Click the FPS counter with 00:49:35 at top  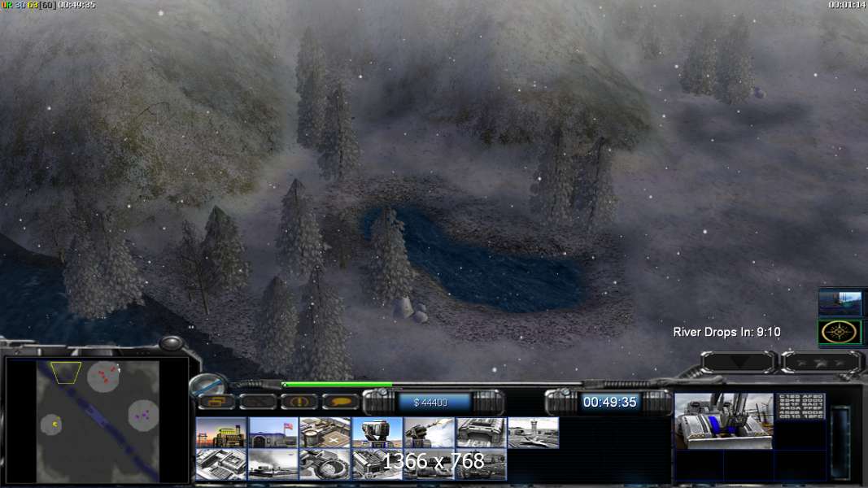(49, 5)
